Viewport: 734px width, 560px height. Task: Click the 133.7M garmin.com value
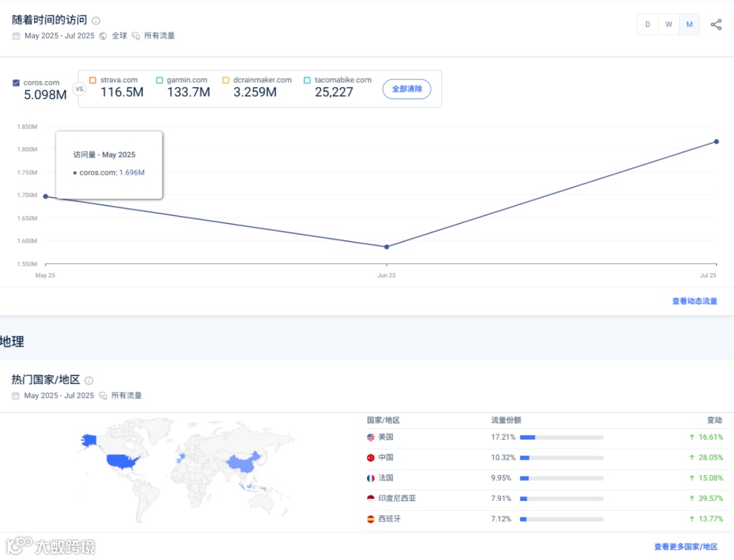point(189,92)
